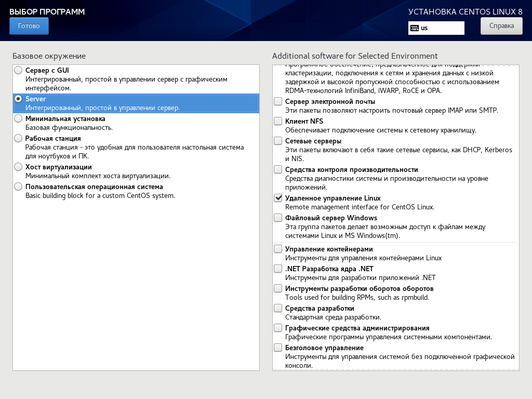Click the text Базовая функциональность.
Screen dimensions: 532x399
click(69, 128)
